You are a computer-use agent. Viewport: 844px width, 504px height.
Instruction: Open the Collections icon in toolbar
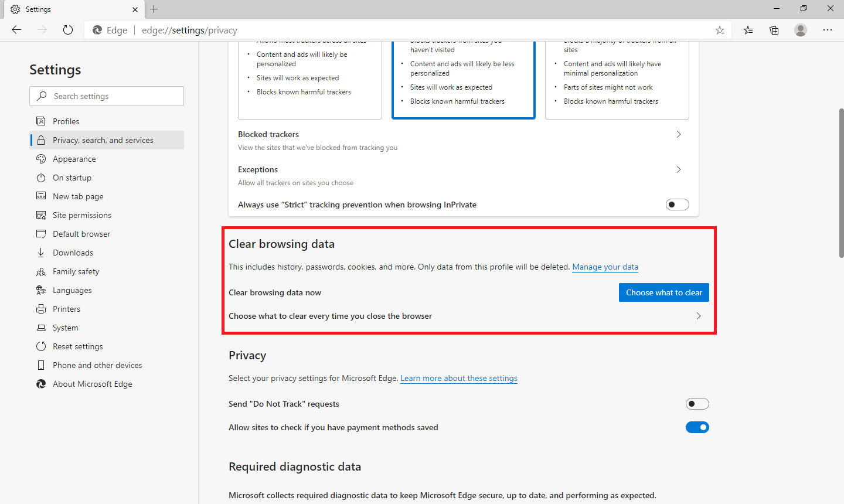[x=774, y=30]
